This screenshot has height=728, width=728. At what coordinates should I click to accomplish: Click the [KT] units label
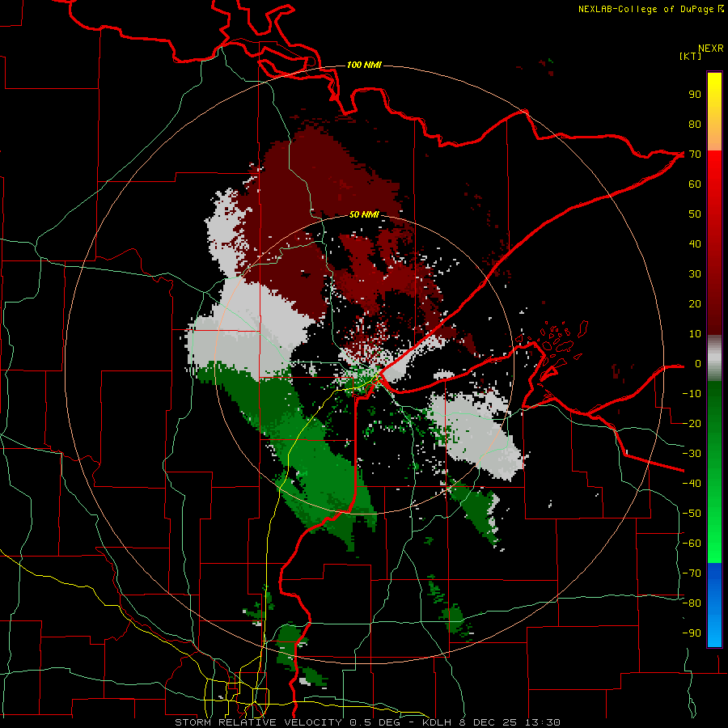point(690,56)
